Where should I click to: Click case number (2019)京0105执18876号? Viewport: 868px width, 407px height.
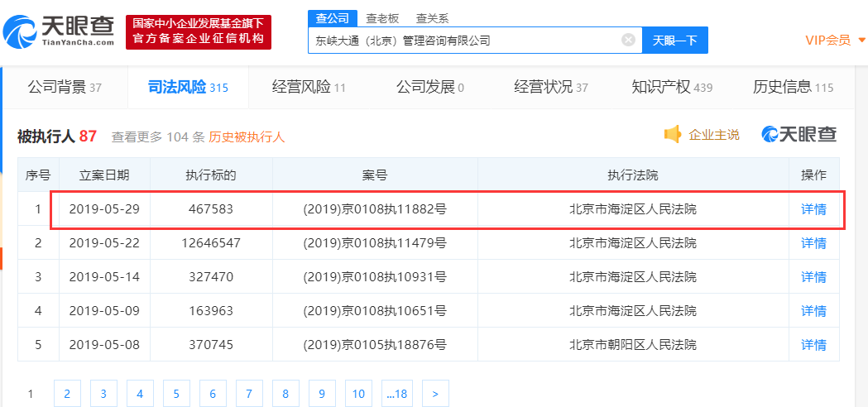[x=375, y=344]
